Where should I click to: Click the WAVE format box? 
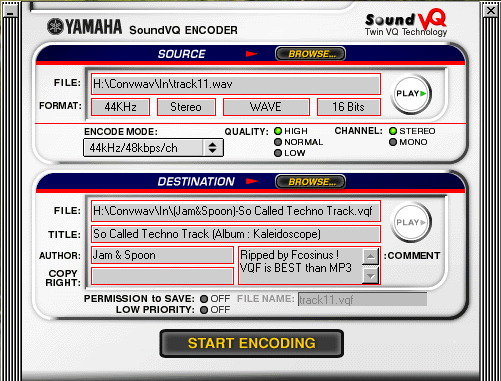tap(266, 107)
